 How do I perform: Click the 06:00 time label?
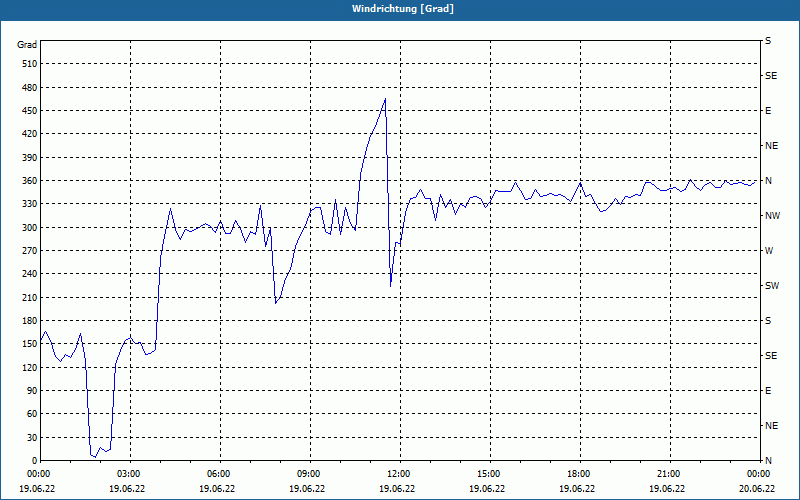click(x=217, y=474)
